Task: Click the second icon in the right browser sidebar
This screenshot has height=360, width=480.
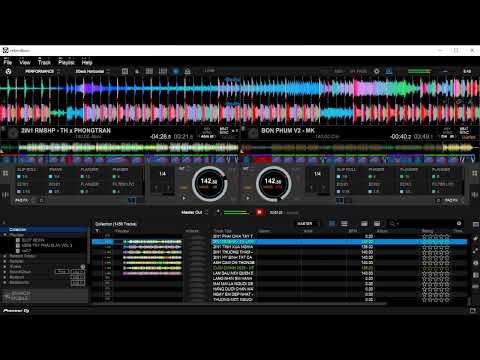Action: click(x=476, y=238)
